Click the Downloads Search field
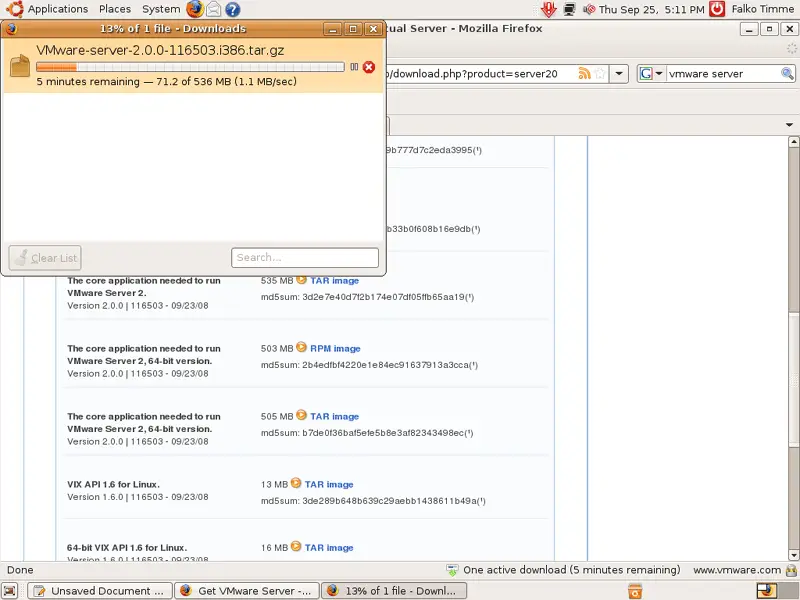The width and height of the screenshot is (800, 600). 305,258
